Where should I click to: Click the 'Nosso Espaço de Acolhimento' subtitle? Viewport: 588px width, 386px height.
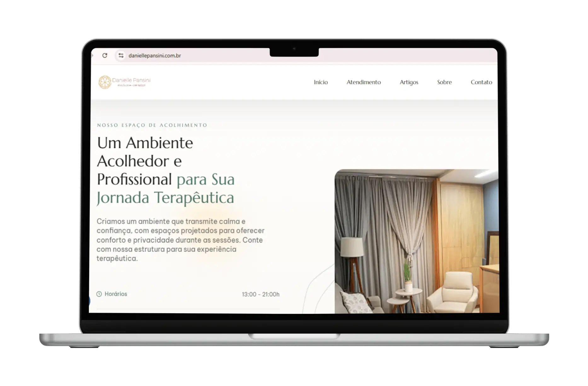tap(152, 125)
